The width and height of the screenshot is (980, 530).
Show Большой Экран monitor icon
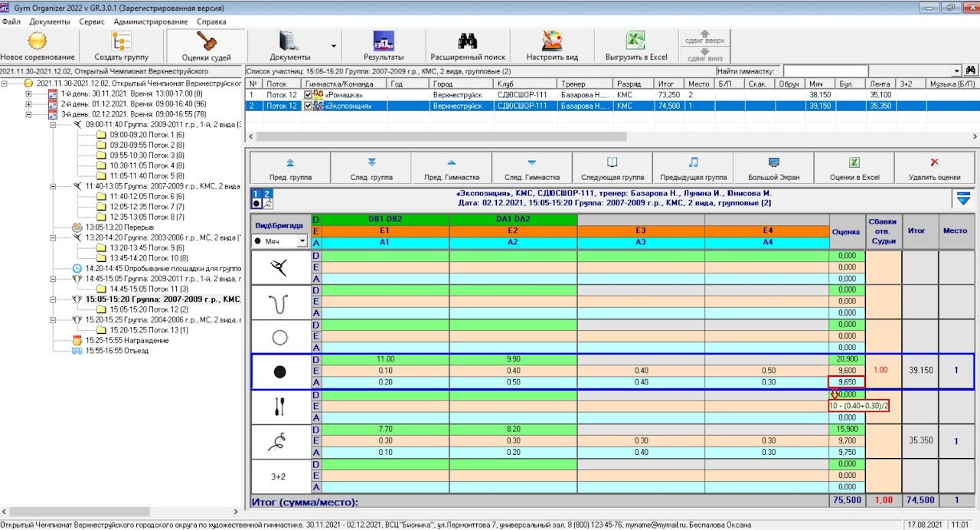point(773,168)
